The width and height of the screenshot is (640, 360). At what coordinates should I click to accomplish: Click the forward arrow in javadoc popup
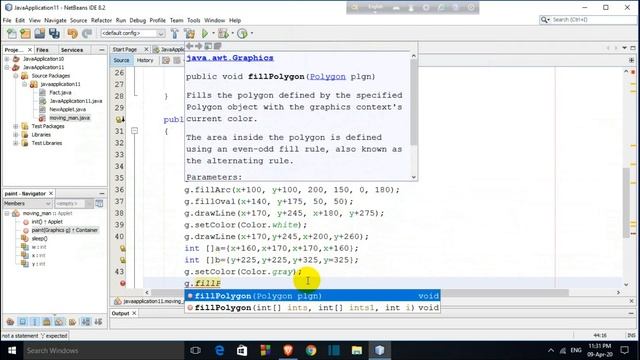click(x=198, y=46)
